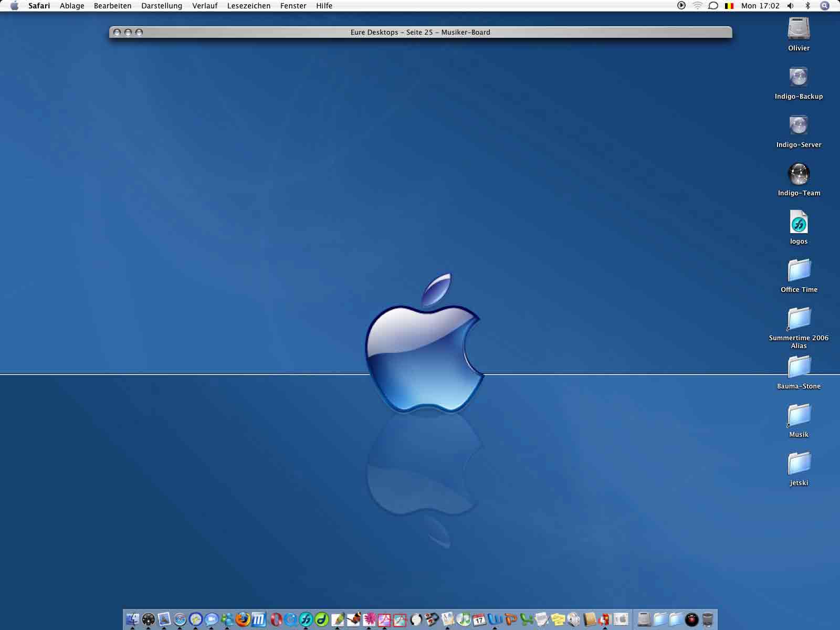Open QuickTime Player in the dock

[x=291, y=619]
